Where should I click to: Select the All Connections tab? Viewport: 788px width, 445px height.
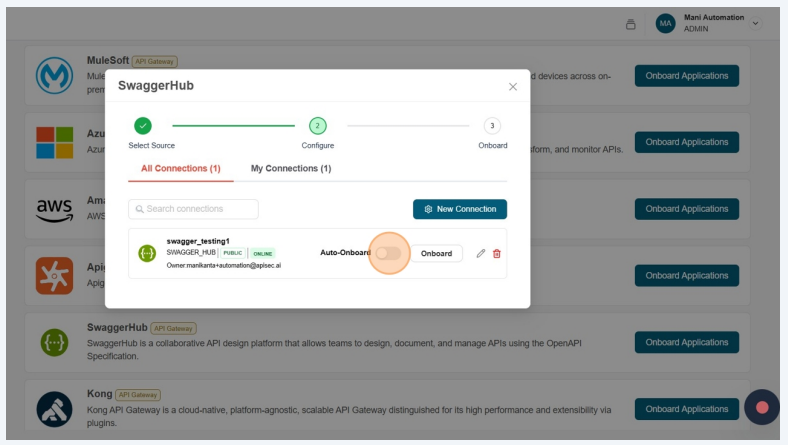coord(180,168)
